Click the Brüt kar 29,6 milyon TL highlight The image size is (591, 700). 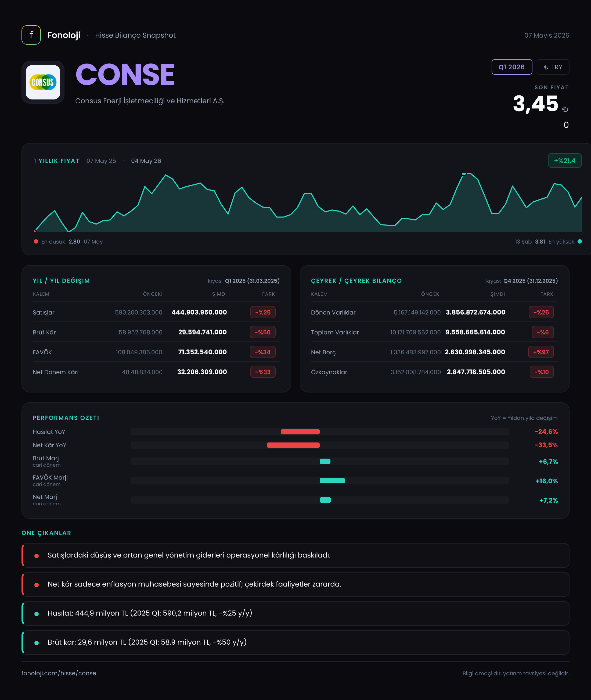click(x=295, y=642)
